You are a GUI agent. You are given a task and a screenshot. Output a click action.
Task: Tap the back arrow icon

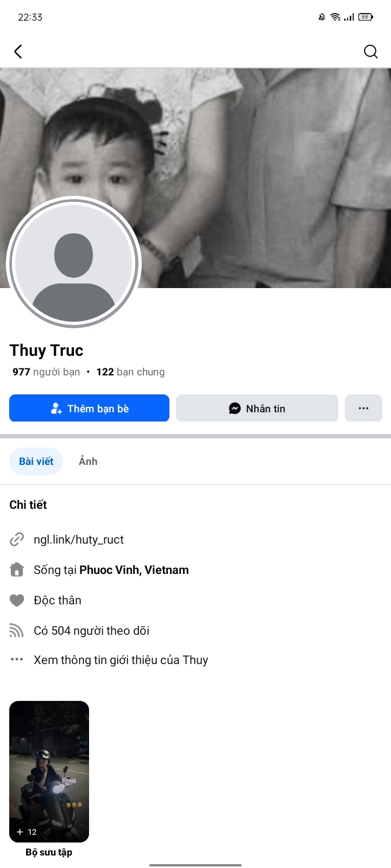pos(18,52)
